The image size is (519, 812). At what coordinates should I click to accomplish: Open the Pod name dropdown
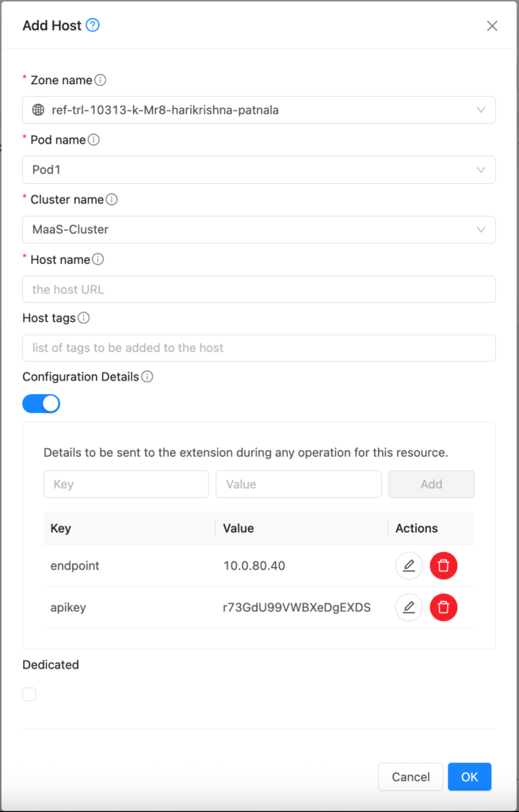tap(482, 170)
